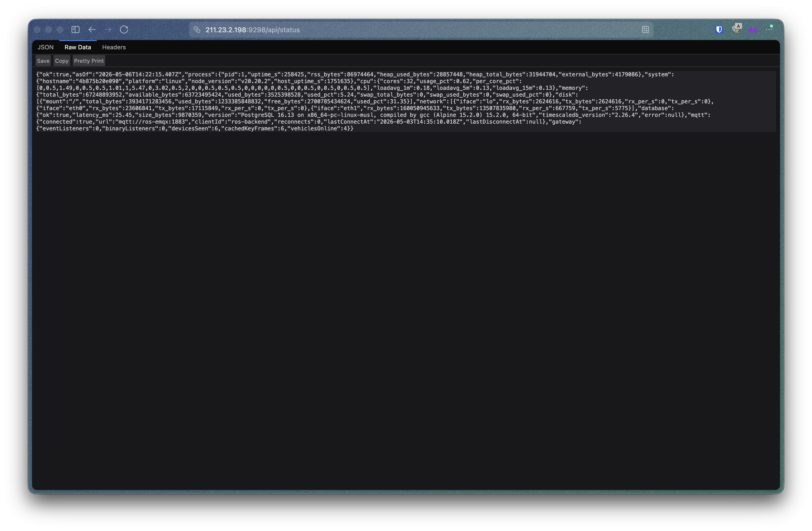Go forward with the right arrow
The width and height of the screenshot is (812, 531).
(x=108, y=30)
